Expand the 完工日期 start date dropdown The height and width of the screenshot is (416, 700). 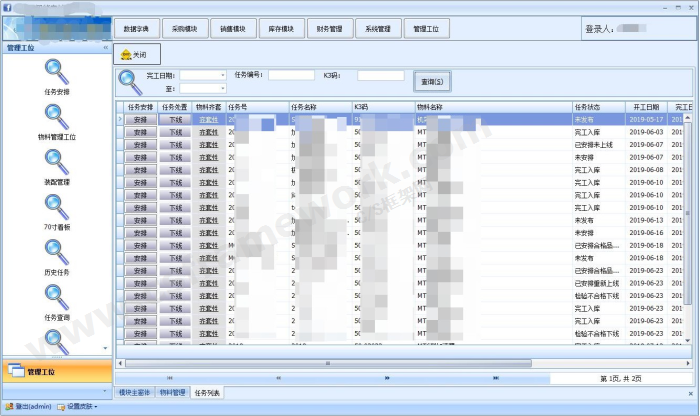tap(222, 75)
